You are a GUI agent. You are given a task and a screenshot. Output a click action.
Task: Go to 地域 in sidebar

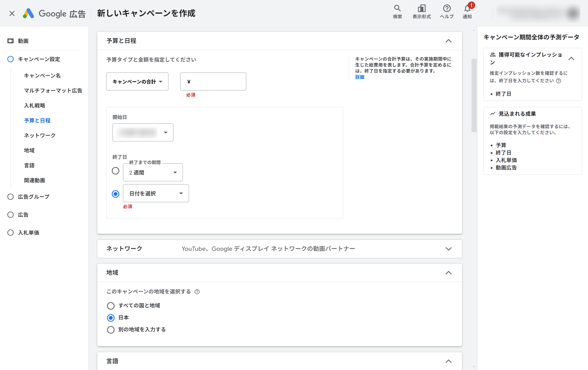[29, 150]
